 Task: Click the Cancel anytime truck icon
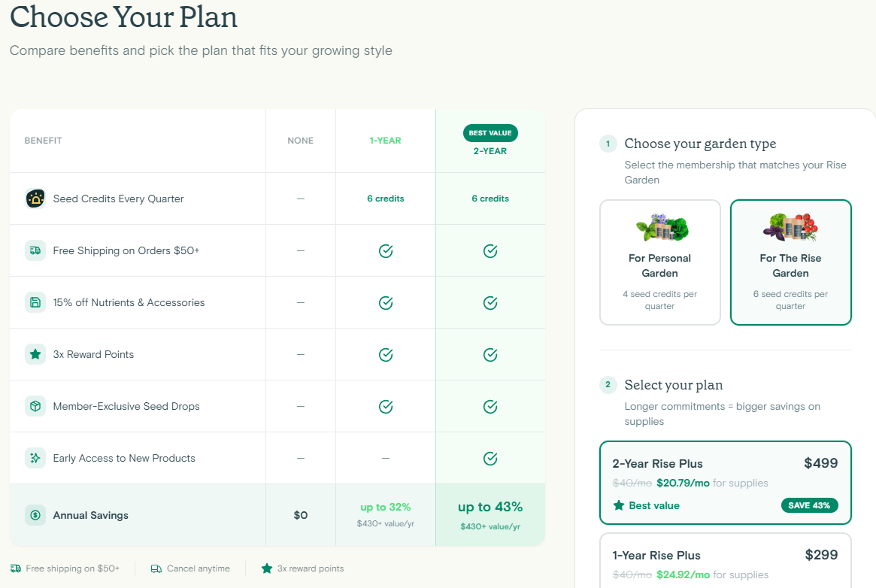pos(156,568)
